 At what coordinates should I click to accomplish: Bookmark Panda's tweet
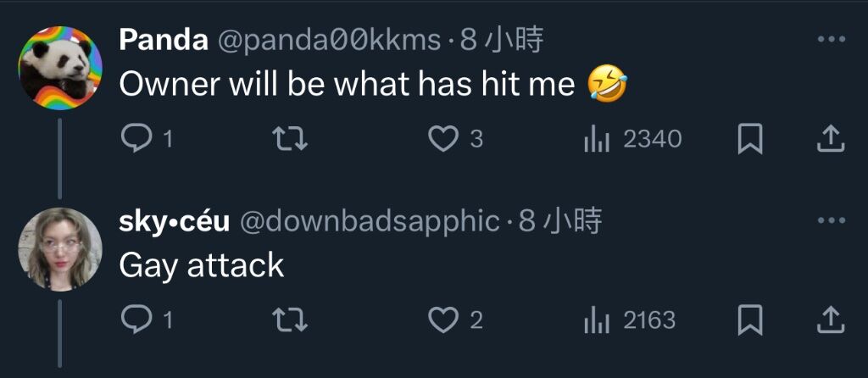(750, 138)
